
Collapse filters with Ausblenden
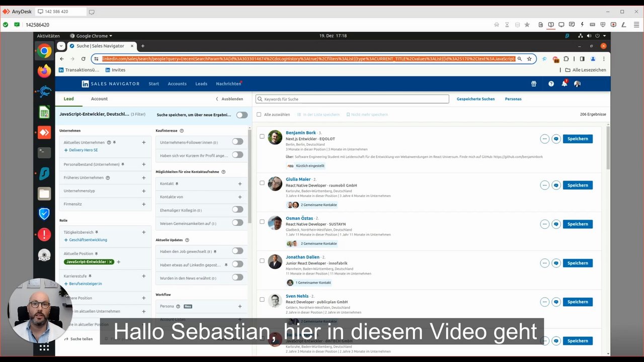(229, 99)
